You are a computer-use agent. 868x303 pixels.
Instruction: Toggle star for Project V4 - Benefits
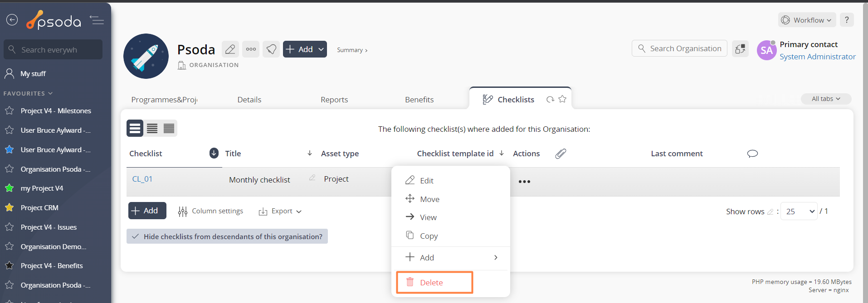click(9, 265)
